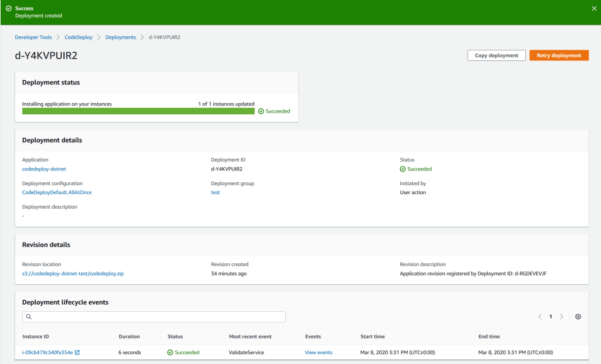This screenshot has width=601, height=364.
Task: Open the test deployment group link
Action: tap(215, 192)
